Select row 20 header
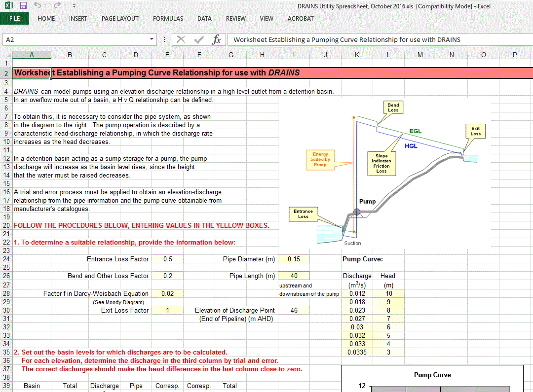This screenshot has width=533, height=392. point(6,225)
